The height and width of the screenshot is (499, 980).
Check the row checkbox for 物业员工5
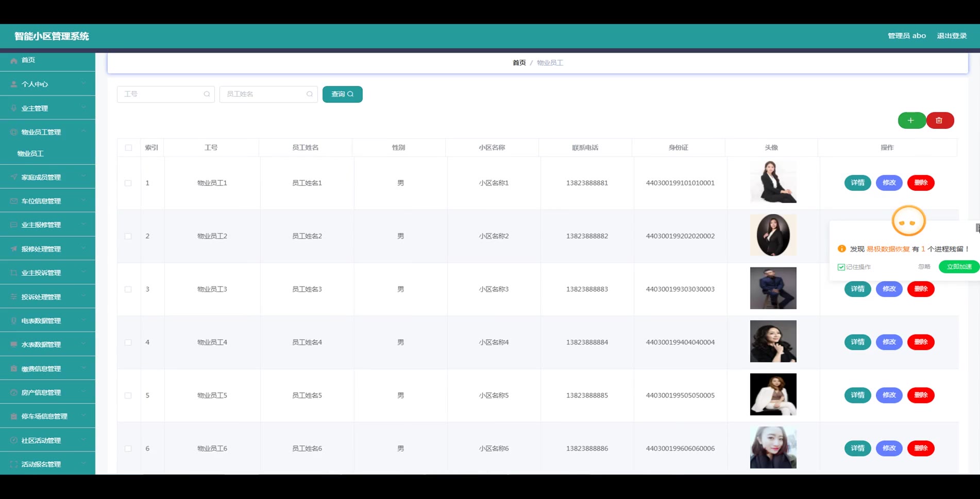[x=128, y=395]
